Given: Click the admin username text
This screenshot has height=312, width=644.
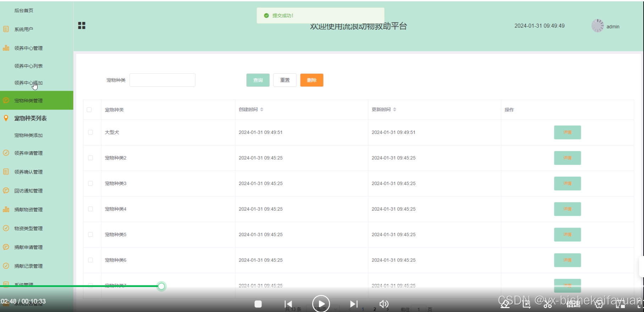Looking at the screenshot, I should pyautogui.click(x=613, y=27).
